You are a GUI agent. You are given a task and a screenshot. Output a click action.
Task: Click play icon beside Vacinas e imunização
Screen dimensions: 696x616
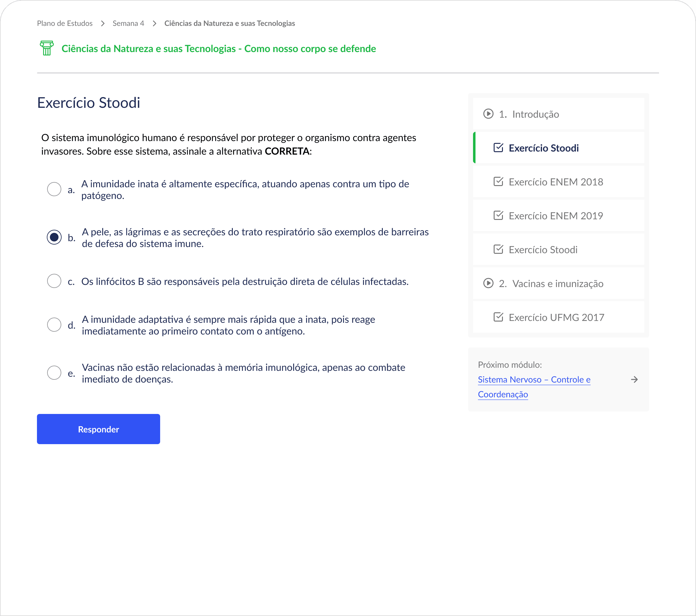click(488, 283)
